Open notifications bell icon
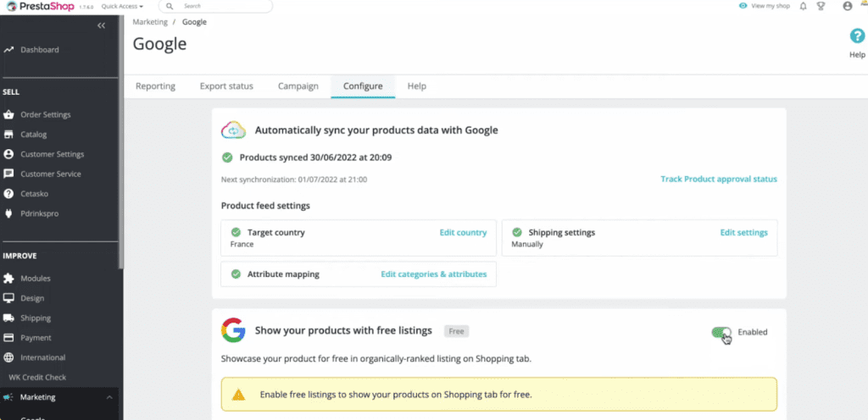Screen dimensions: 868x420 [804, 6]
